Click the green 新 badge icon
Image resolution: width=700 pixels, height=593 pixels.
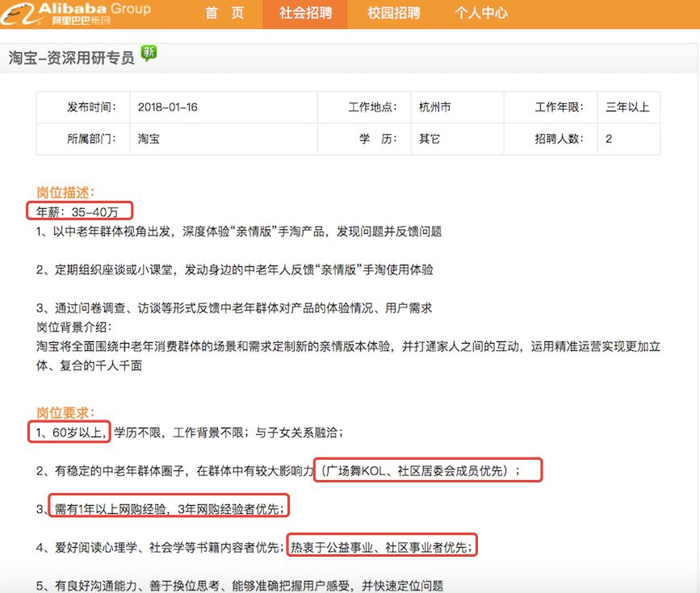click(x=149, y=53)
